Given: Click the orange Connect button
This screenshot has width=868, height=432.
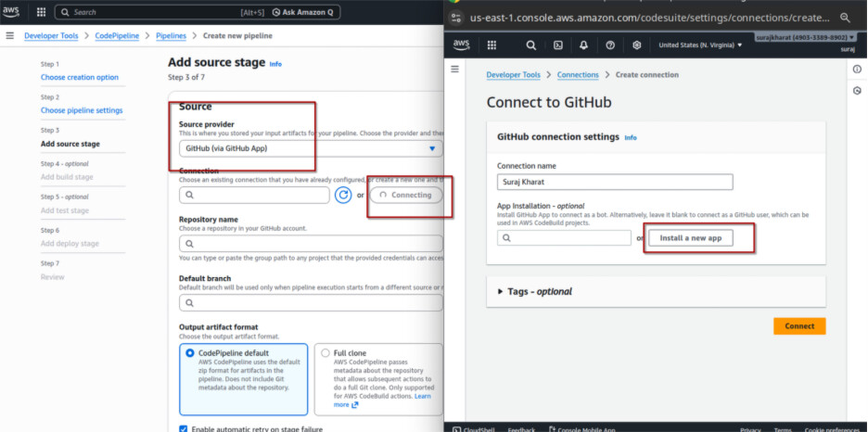Looking at the screenshot, I should (x=799, y=326).
